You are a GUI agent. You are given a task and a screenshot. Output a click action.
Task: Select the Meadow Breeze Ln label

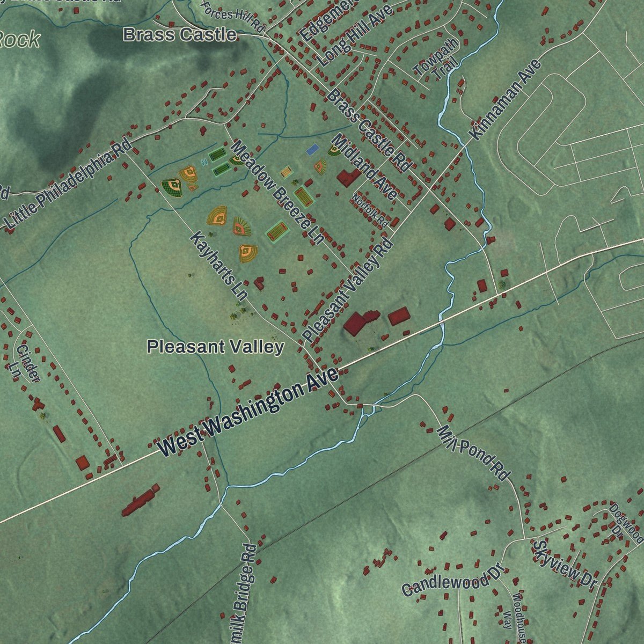click(277, 192)
